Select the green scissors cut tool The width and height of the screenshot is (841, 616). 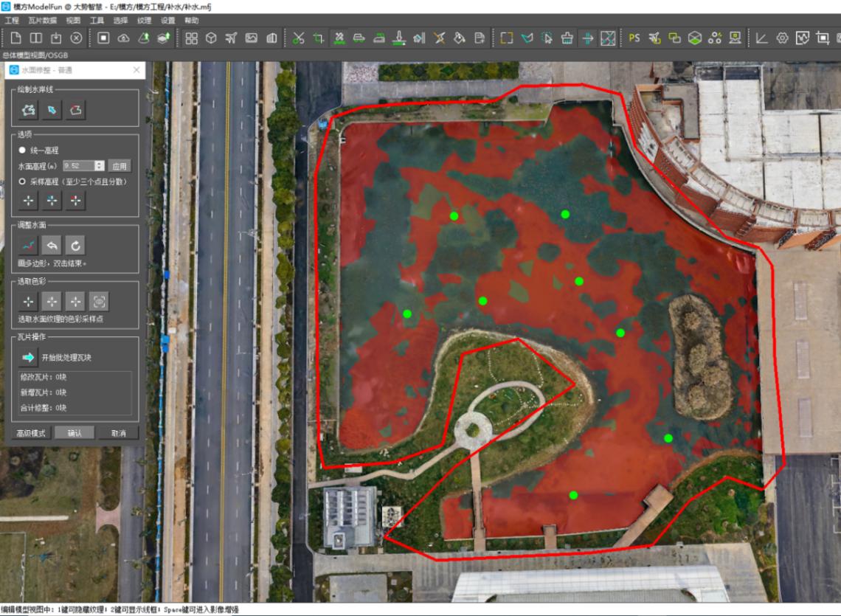point(299,38)
